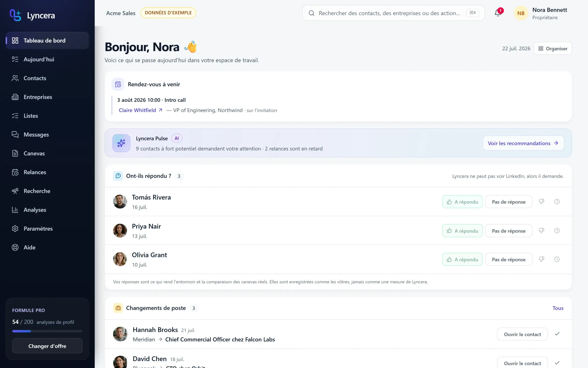Click Tomás Rivera's profile photo
Image resolution: width=588 pixels, height=368 pixels.
(x=120, y=202)
